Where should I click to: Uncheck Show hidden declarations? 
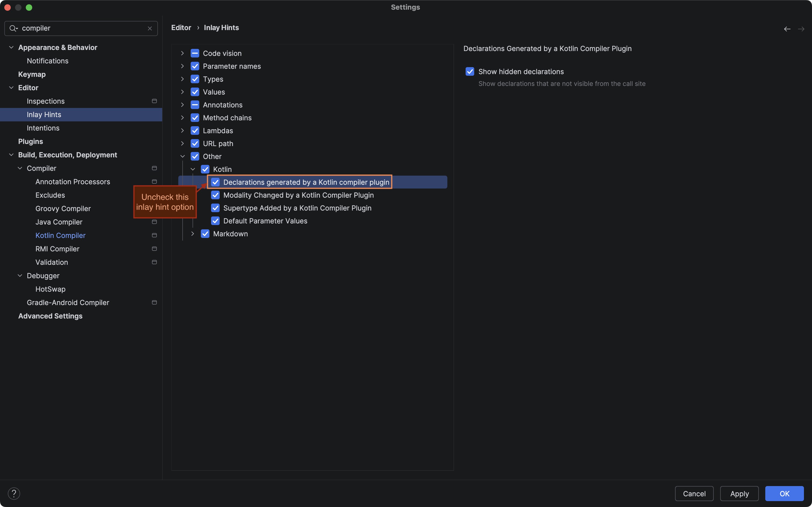pyautogui.click(x=470, y=71)
